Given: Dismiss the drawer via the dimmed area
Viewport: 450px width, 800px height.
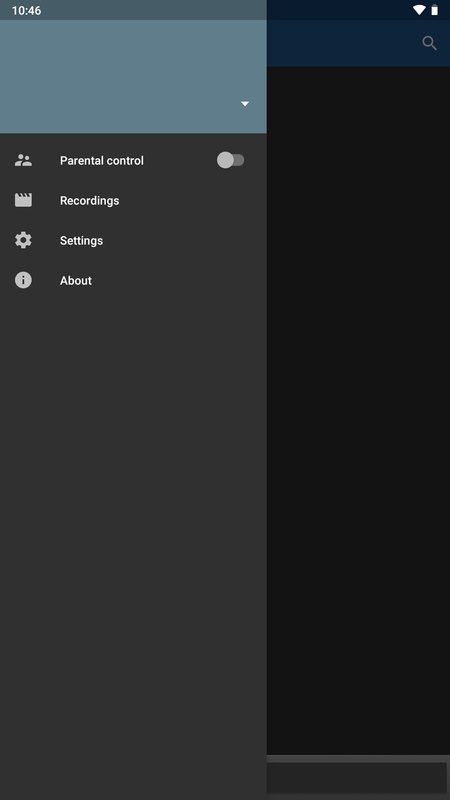Looking at the screenshot, I should pos(358,408).
